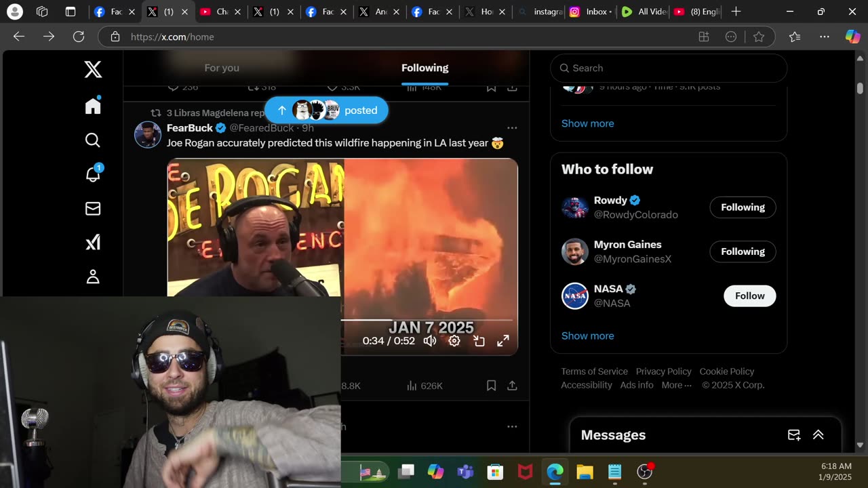Open Edge workspaces icon
Image resolution: width=868 pixels, height=488 pixels.
(42, 12)
